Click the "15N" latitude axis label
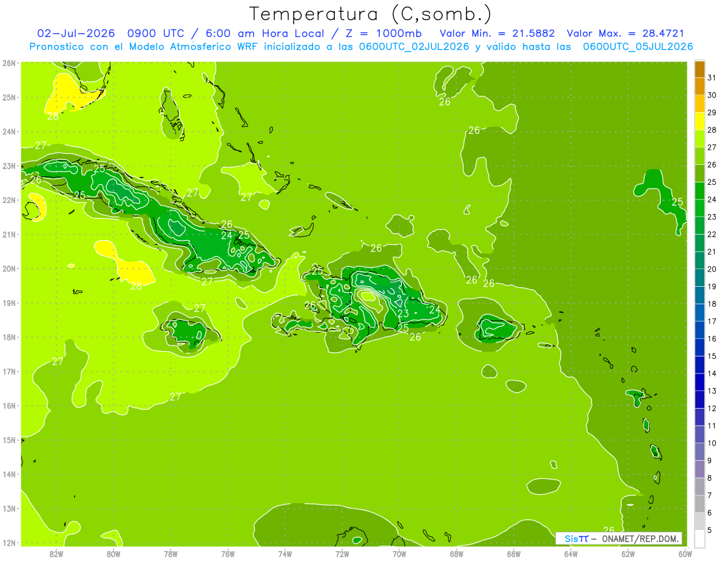The image size is (728, 562). [8, 440]
